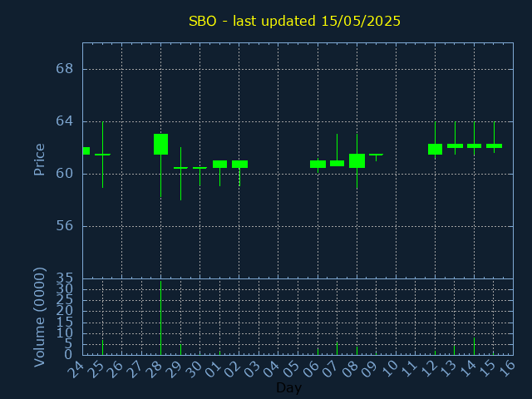The width and height of the screenshot is (532, 399).
Task: Select the day 15 candlestick body
Action: pos(494,146)
